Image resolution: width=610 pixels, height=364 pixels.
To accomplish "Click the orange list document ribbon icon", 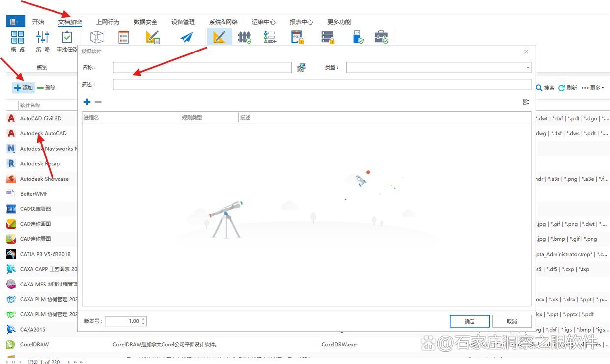I will [x=124, y=37].
